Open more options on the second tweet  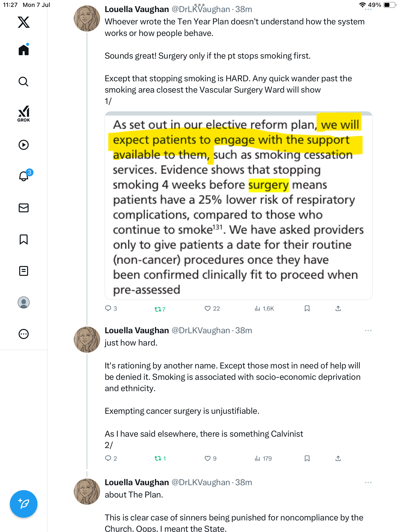coord(368,331)
